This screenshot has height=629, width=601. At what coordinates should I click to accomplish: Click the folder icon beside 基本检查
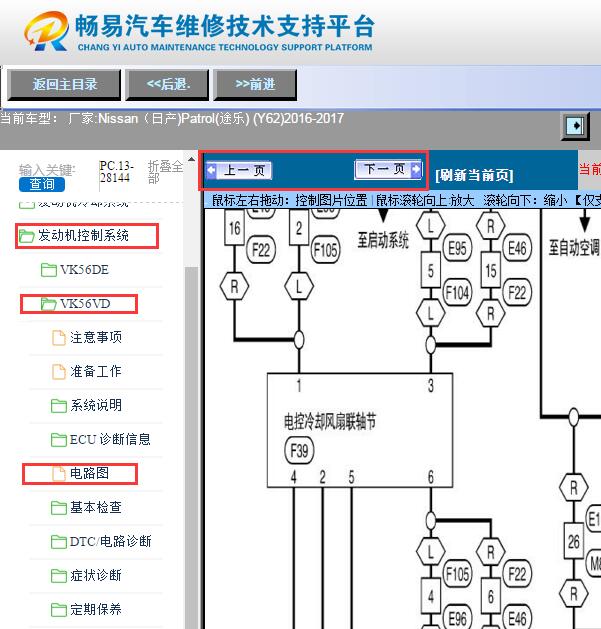pyautogui.click(x=59, y=508)
